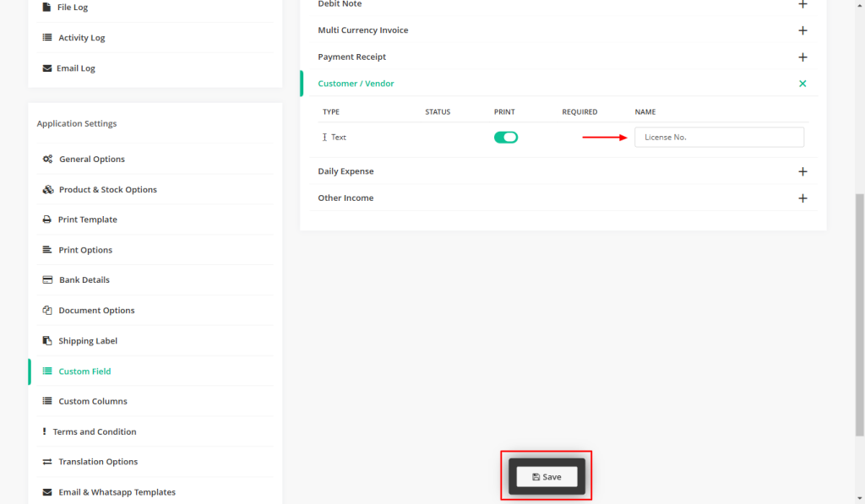Select the Print Template printer icon
Viewport: 865px width, 504px height.
coord(48,219)
